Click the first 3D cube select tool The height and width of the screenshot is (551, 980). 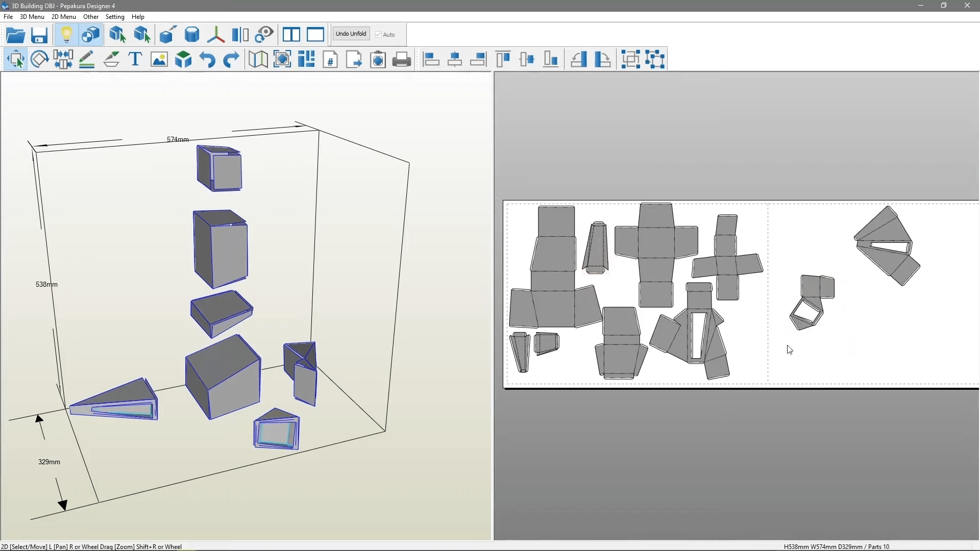pyautogui.click(x=117, y=35)
